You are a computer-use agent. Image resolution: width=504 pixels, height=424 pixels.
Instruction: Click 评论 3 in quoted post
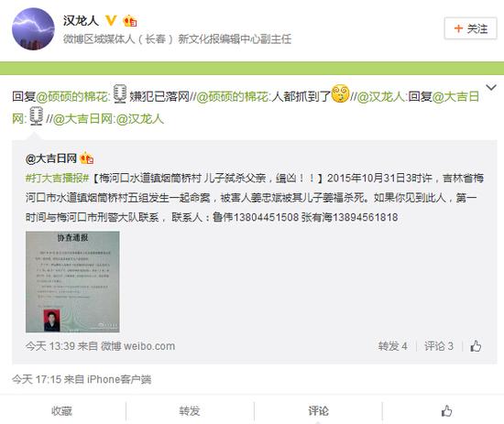click(x=439, y=346)
